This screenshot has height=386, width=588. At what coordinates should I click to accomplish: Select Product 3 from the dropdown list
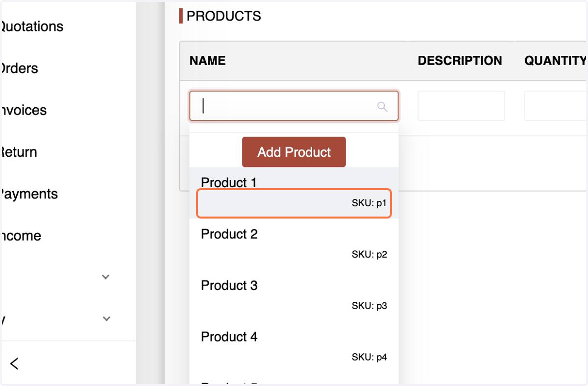pos(294,295)
